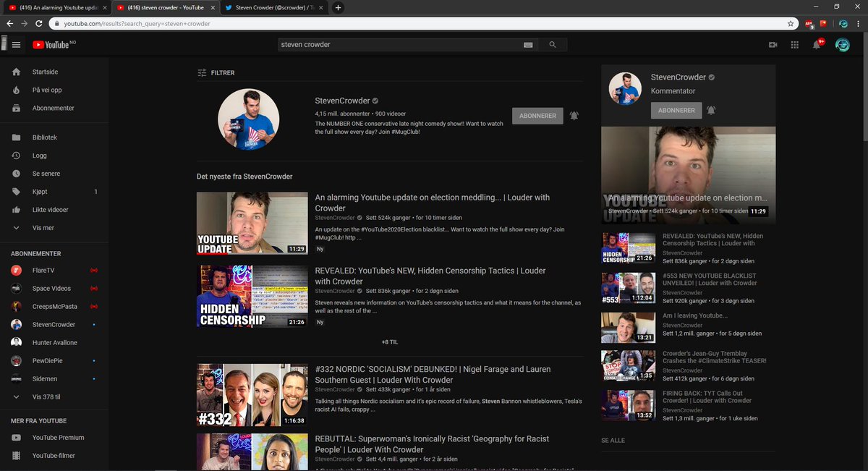Click the create video camera icon

click(x=773, y=45)
